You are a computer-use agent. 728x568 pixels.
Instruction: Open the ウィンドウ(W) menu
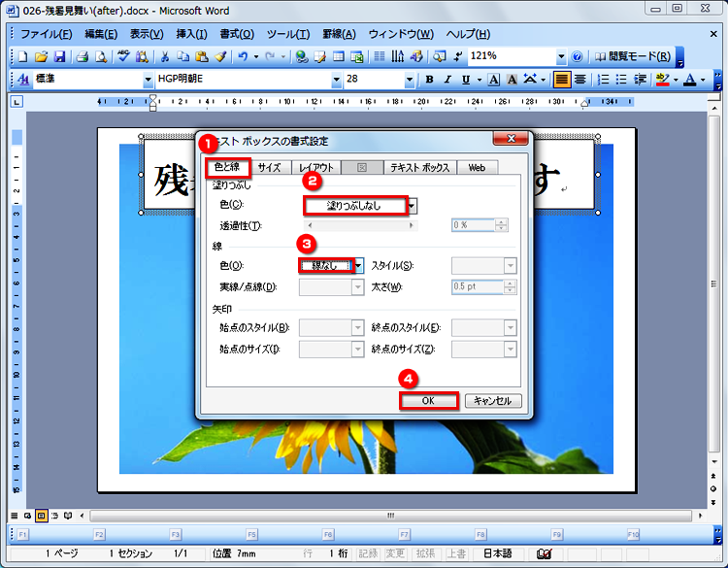(401, 34)
